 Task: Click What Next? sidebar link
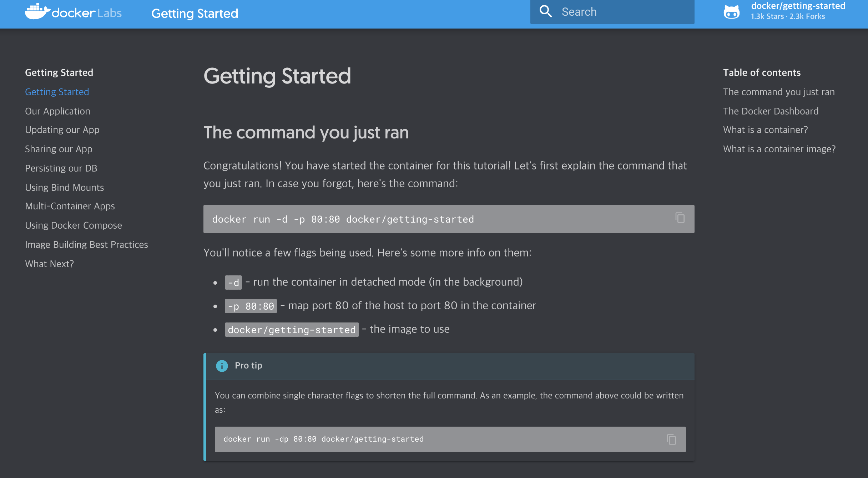(x=49, y=264)
